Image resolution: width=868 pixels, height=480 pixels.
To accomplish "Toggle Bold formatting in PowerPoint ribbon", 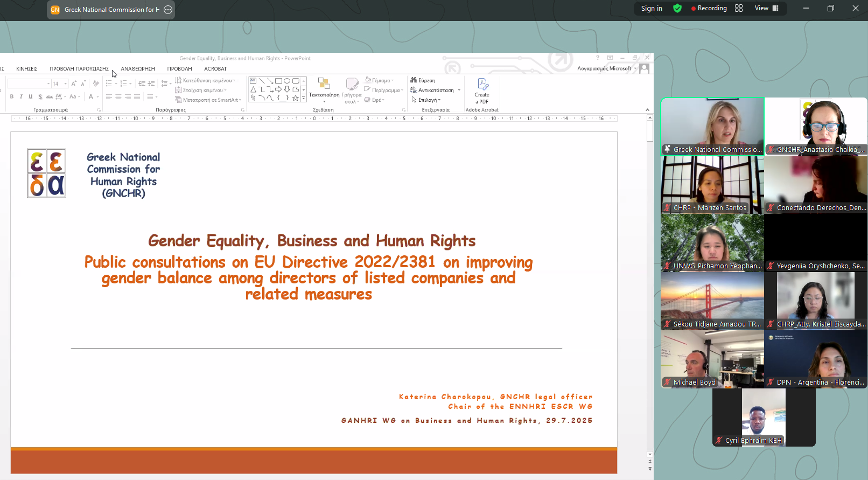I will click(x=12, y=96).
